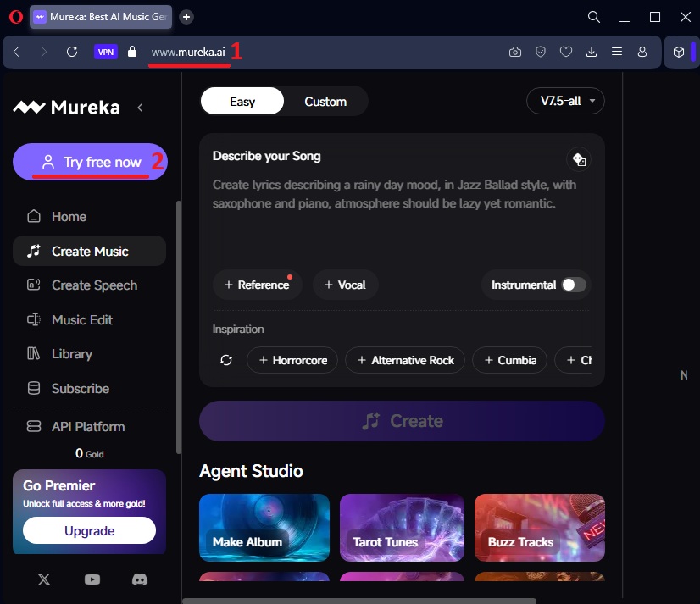Image resolution: width=700 pixels, height=604 pixels.
Task: Open the YouTube icon link
Action: (92, 579)
